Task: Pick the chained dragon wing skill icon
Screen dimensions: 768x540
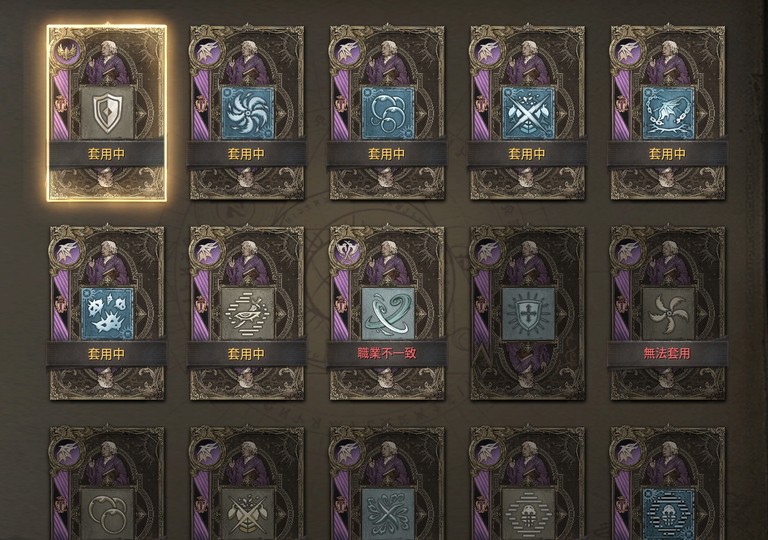Action: click(668, 113)
